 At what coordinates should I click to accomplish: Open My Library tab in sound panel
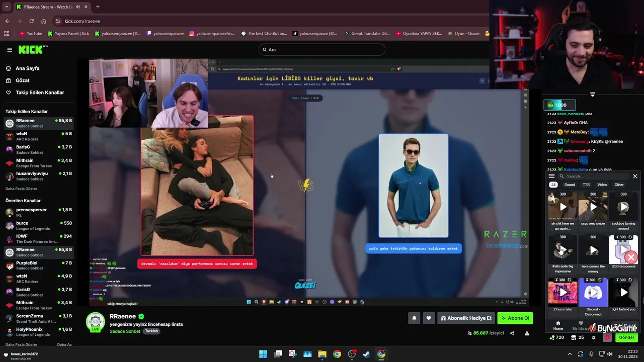pyautogui.click(x=581, y=326)
